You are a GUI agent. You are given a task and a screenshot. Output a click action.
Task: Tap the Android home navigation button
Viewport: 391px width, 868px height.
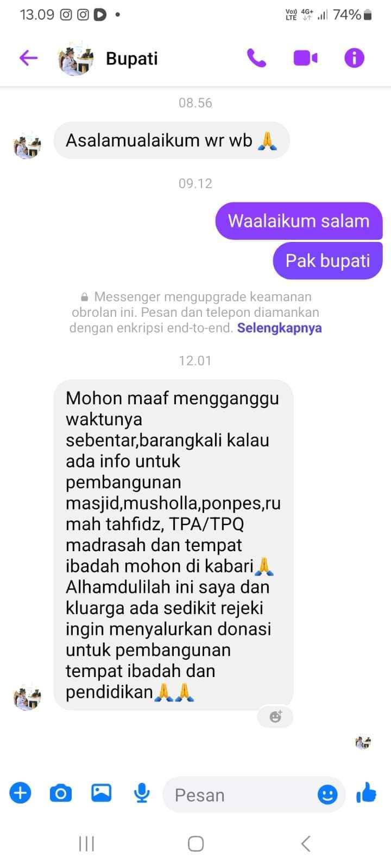195,844
